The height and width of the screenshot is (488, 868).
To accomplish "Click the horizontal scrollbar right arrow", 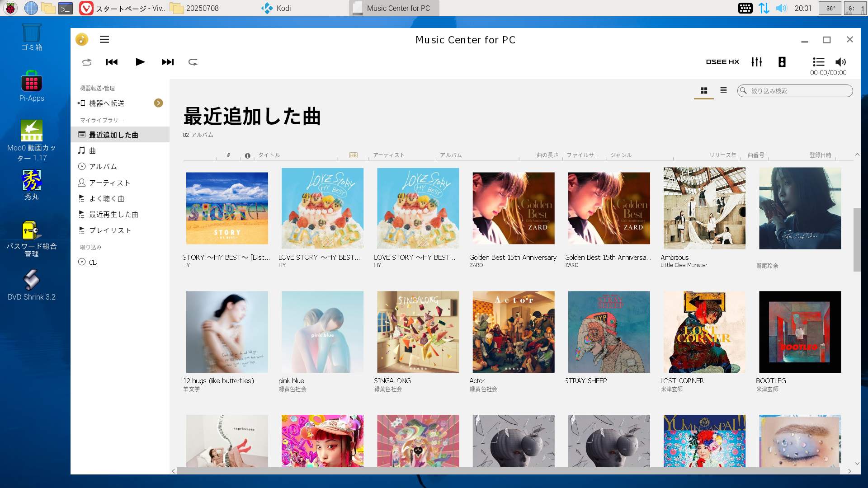I will (x=850, y=471).
